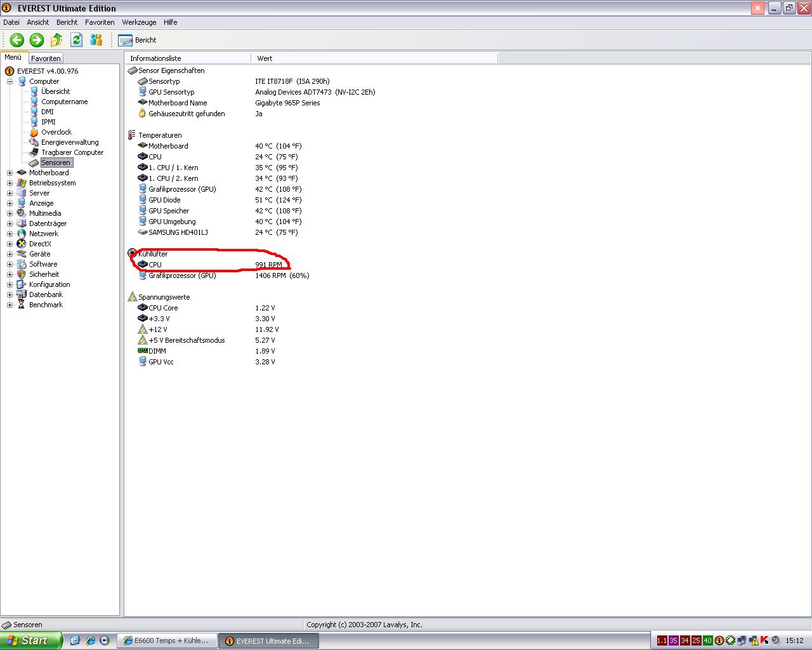Image resolution: width=812 pixels, height=650 pixels.
Task: Select the Sensoren tree item
Action: click(x=56, y=162)
